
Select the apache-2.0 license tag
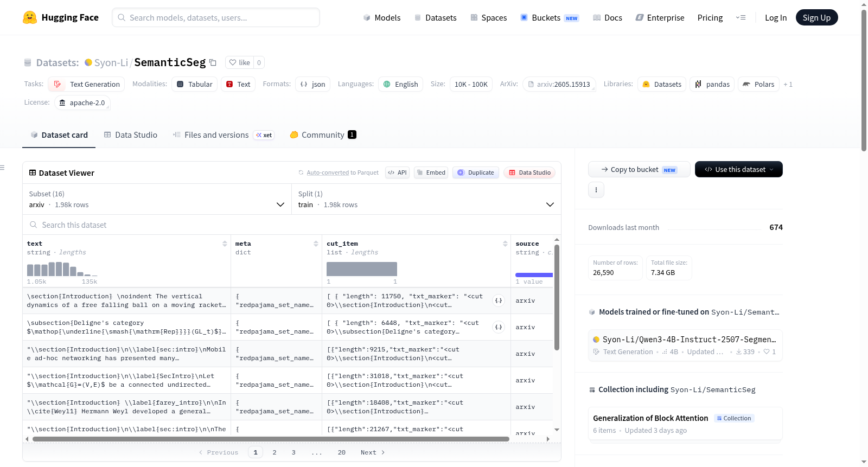[82, 103]
